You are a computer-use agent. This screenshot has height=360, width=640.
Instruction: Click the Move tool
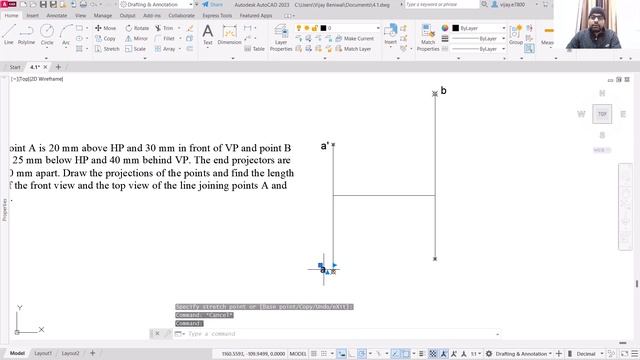tap(105, 28)
